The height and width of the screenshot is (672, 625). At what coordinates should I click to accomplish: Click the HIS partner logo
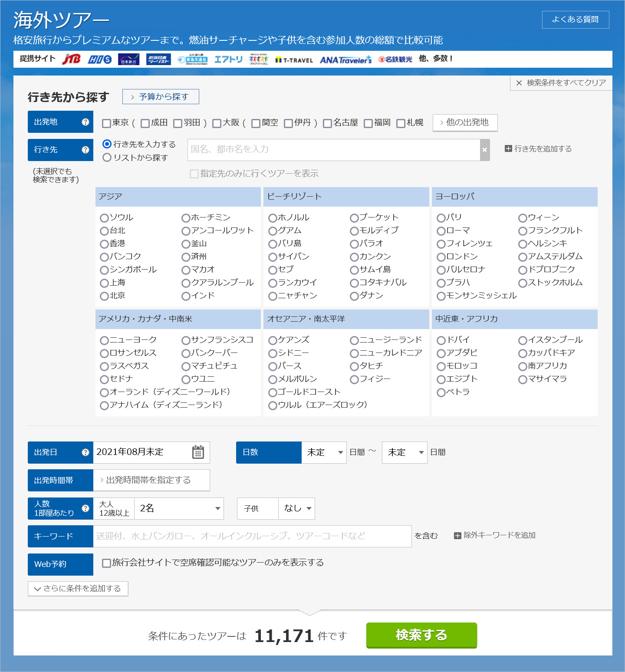100,59
